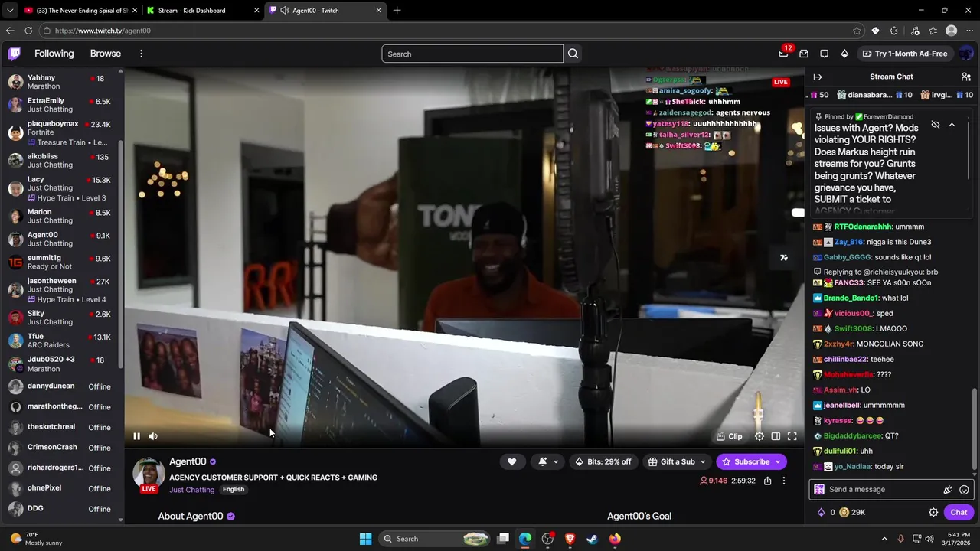Hide the pinned chat message
The width and height of the screenshot is (980, 551).
[936, 125]
